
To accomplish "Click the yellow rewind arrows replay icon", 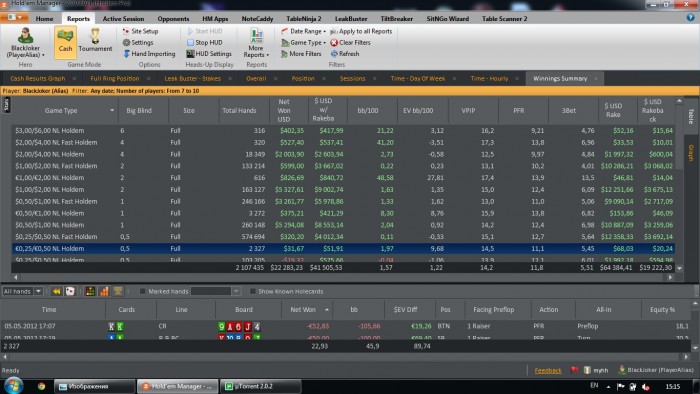I will tap(57, 291).
